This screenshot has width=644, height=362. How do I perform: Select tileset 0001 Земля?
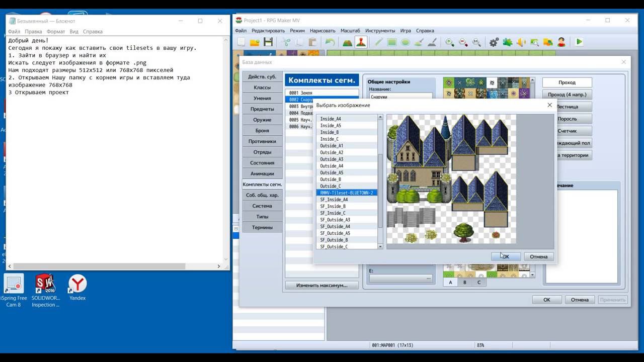pos(322,93)
